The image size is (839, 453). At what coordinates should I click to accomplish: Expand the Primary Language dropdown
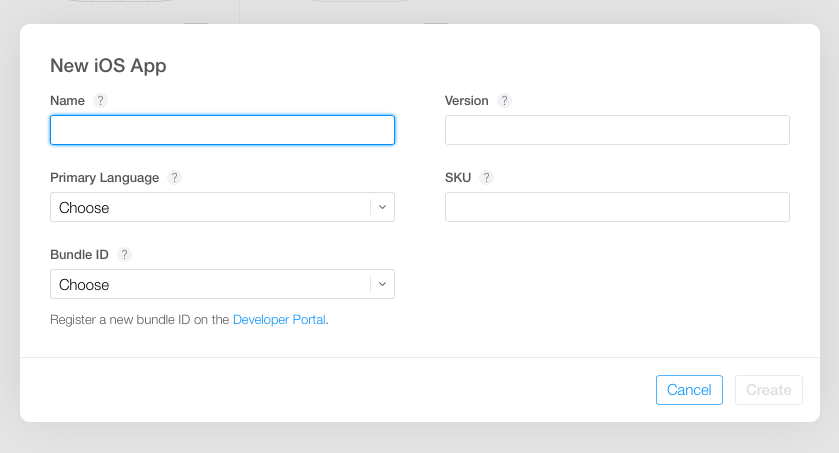[222, 207]
